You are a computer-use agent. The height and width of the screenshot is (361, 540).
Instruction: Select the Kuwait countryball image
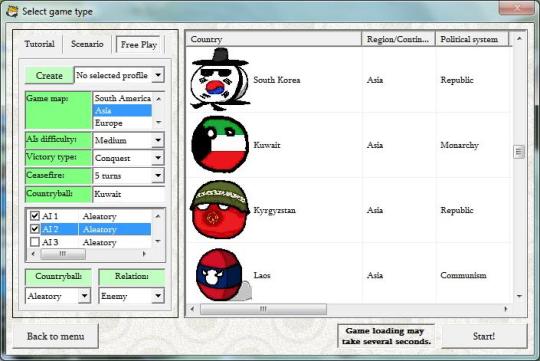(220, 144)
